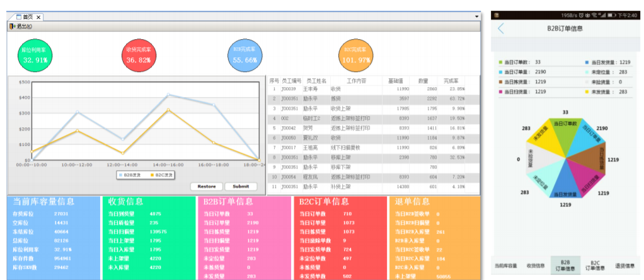This screenshot has width=644, height=280.
Task: Click the 63.72% completion rate cell
Action: click(457, 98)
